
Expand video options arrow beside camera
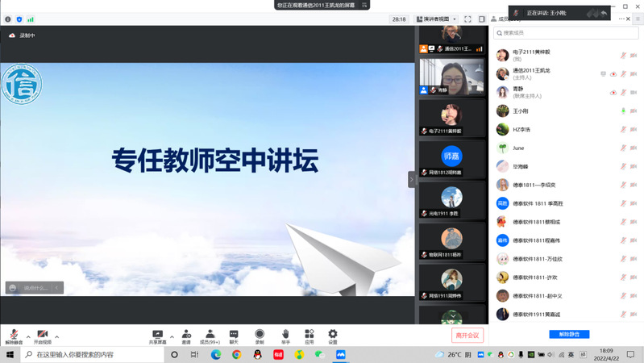pos(56,336)
